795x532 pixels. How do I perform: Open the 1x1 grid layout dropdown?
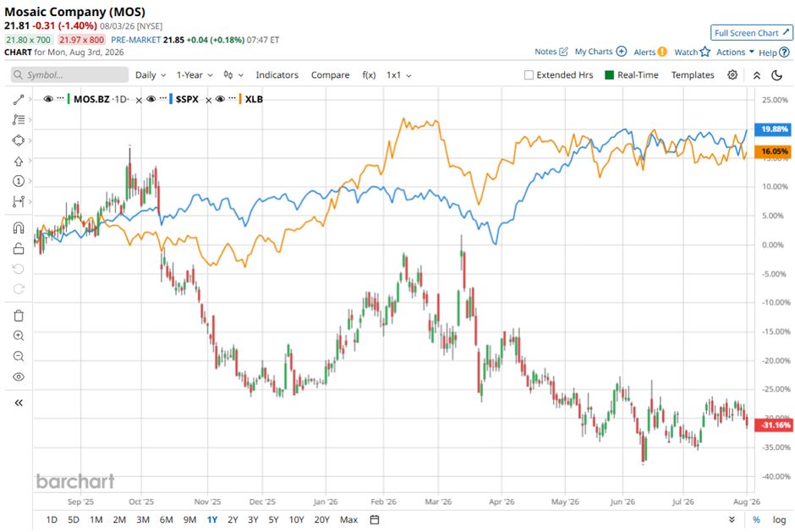[399, 75]
